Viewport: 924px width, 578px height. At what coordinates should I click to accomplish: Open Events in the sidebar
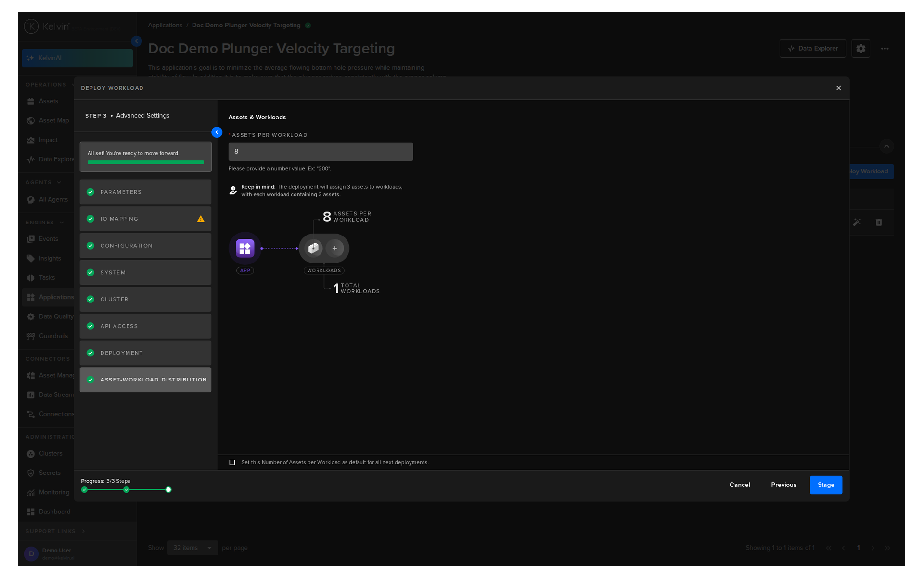48,238
